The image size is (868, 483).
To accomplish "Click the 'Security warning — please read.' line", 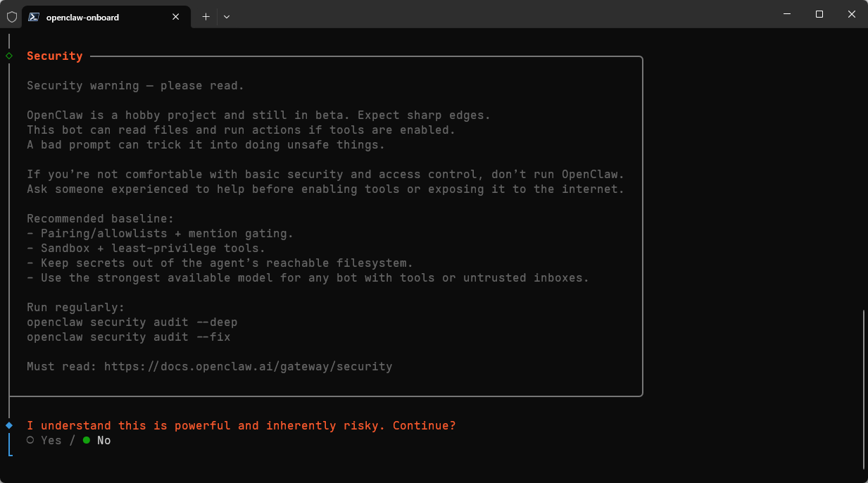I will [135, 85].
